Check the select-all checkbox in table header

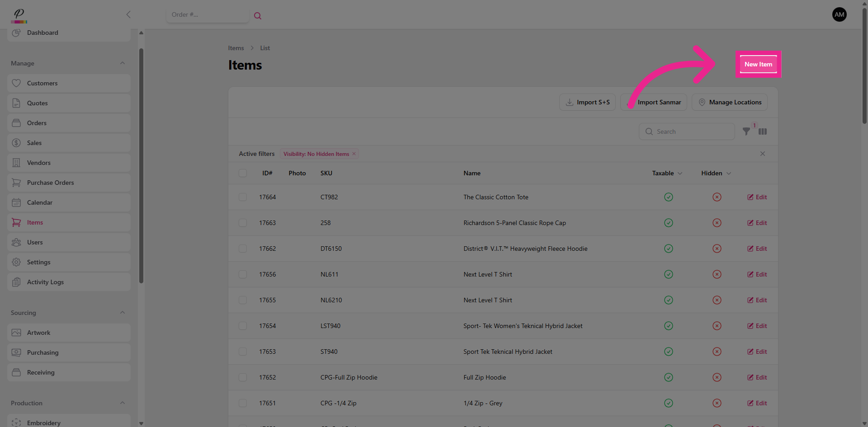[x=243, y=173]
